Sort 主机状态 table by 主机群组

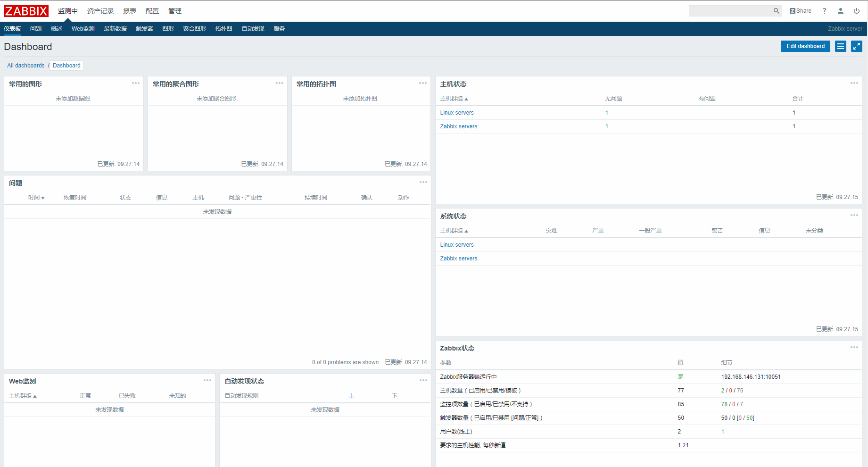(x=454, y=99)
